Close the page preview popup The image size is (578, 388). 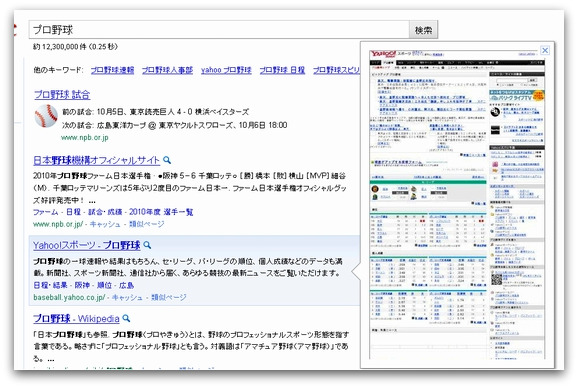(x=545, y=50)
